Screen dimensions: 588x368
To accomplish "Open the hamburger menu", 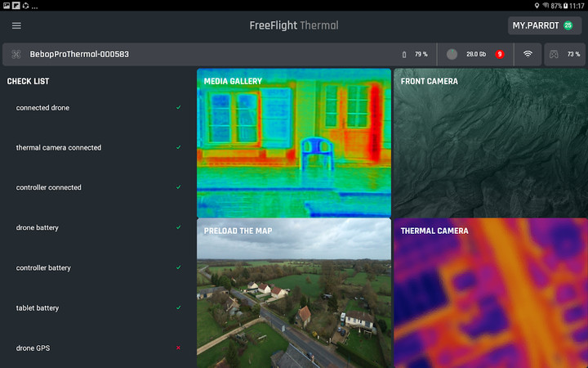I will [16, 25].
